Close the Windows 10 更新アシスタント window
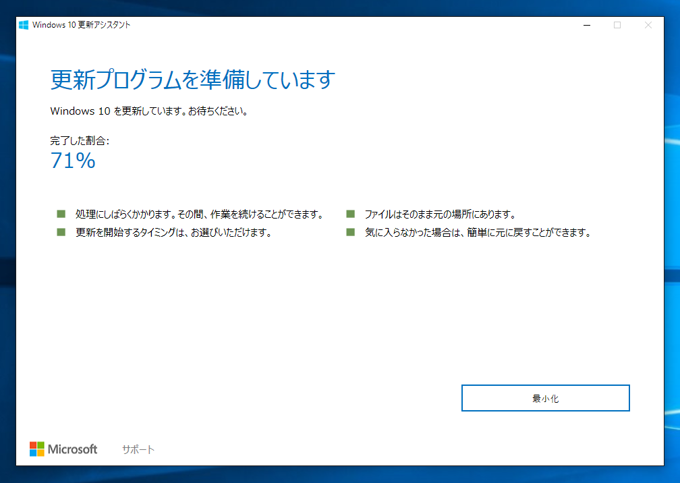The width and height of the screenshot is (680, 483). [x=648, y=25]
